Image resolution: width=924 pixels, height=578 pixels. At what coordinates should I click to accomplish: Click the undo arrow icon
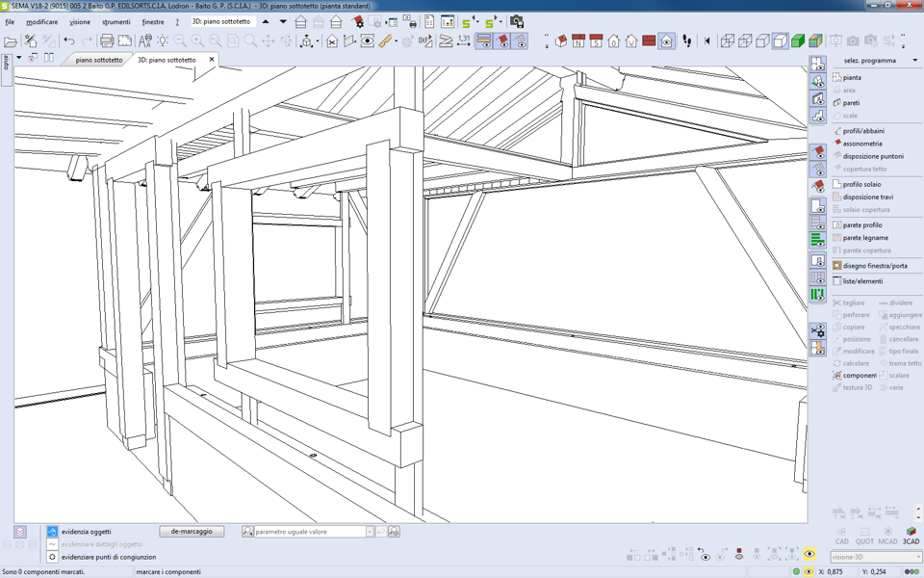point(69,41)
